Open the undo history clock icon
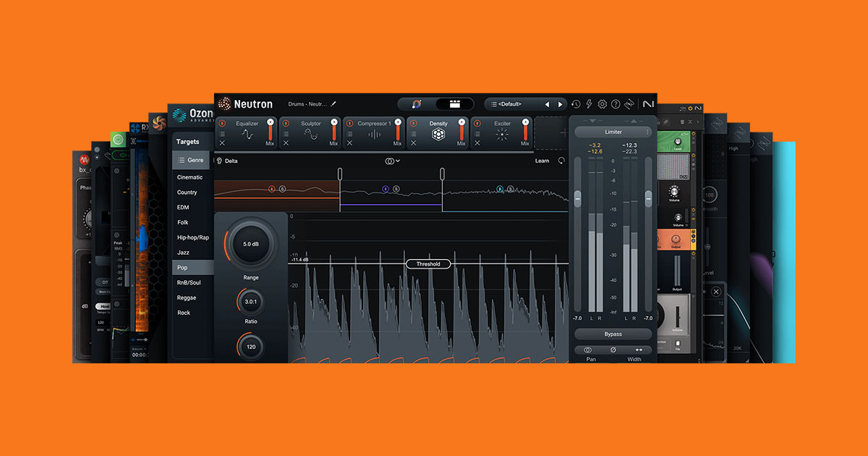The height and width of the screenshot is (456, 868). pyautogui.click(x=576, y=104)
